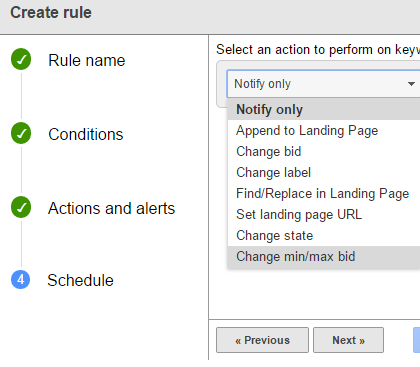Select Notify only from the list
Viewport: 420px width, 367px height.
tap(324, 110)
